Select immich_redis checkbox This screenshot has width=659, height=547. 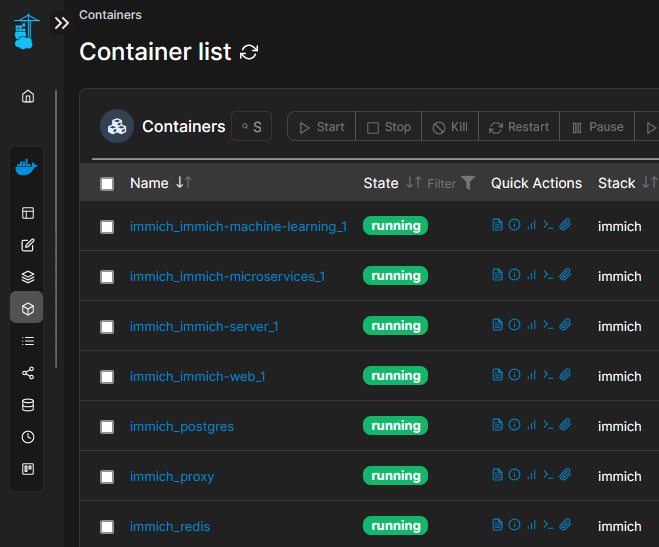[107, 527]
